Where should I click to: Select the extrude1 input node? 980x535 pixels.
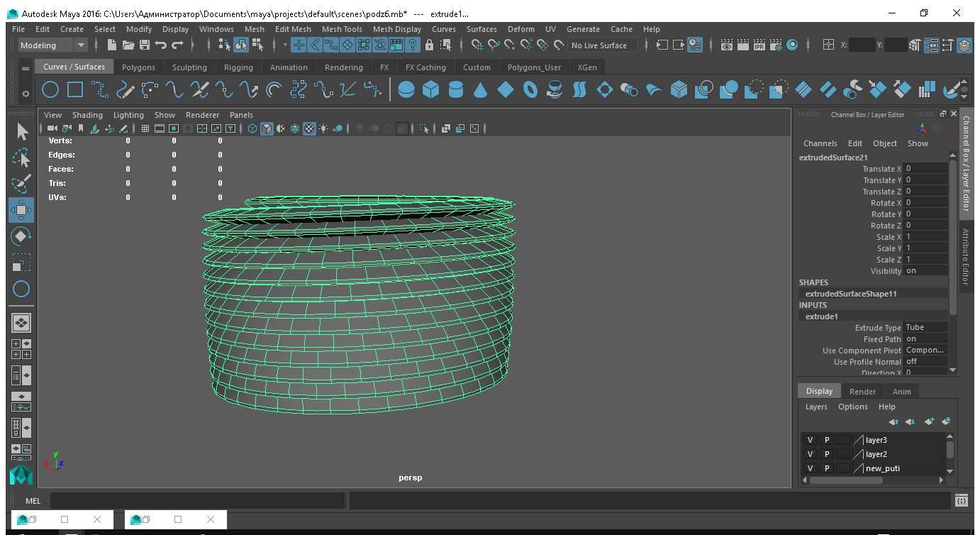pyautogui.click(x=822, y=316)
